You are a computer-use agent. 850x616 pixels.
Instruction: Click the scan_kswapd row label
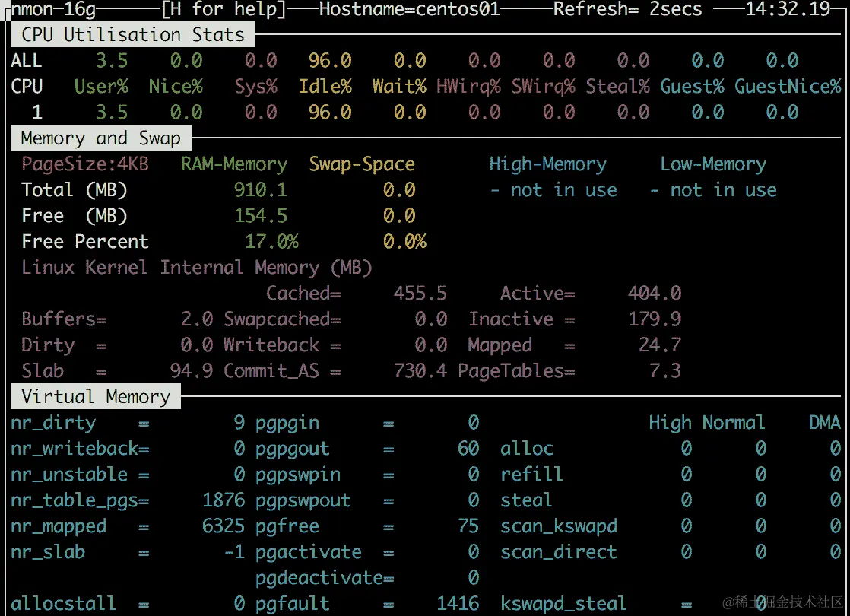click(559, 526)
